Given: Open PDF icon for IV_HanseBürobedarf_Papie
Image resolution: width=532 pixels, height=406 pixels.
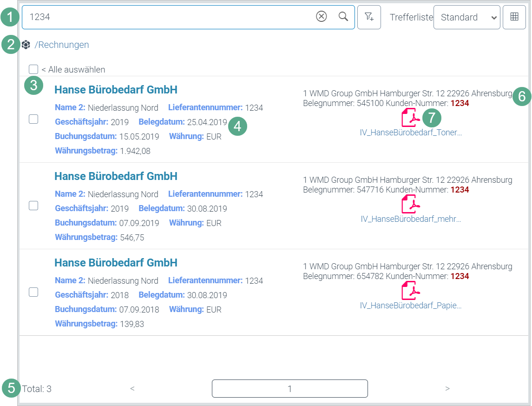Looking at the screenshot, I should tap(410, 291).
